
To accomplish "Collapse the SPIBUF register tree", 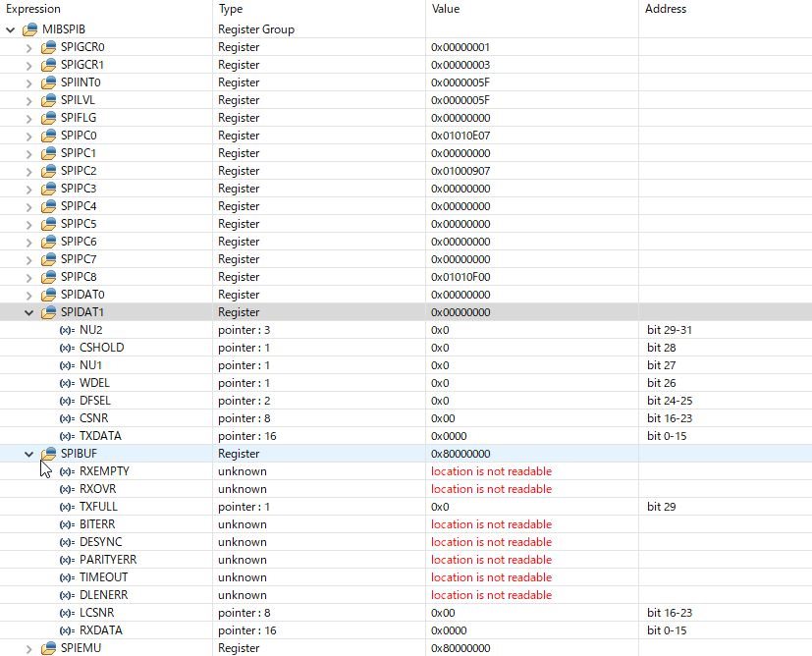I will click(x=29, y=454).
